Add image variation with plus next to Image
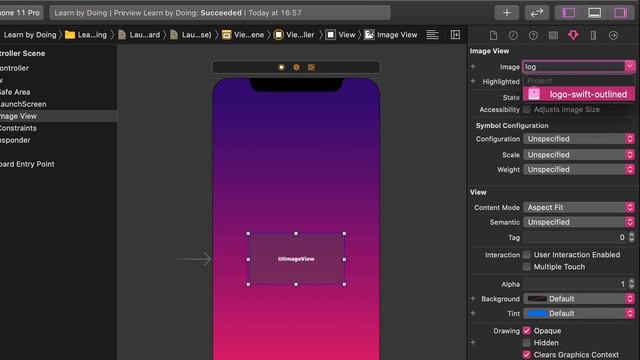Viewport: 640px width, 360px height. click(473, 67)
